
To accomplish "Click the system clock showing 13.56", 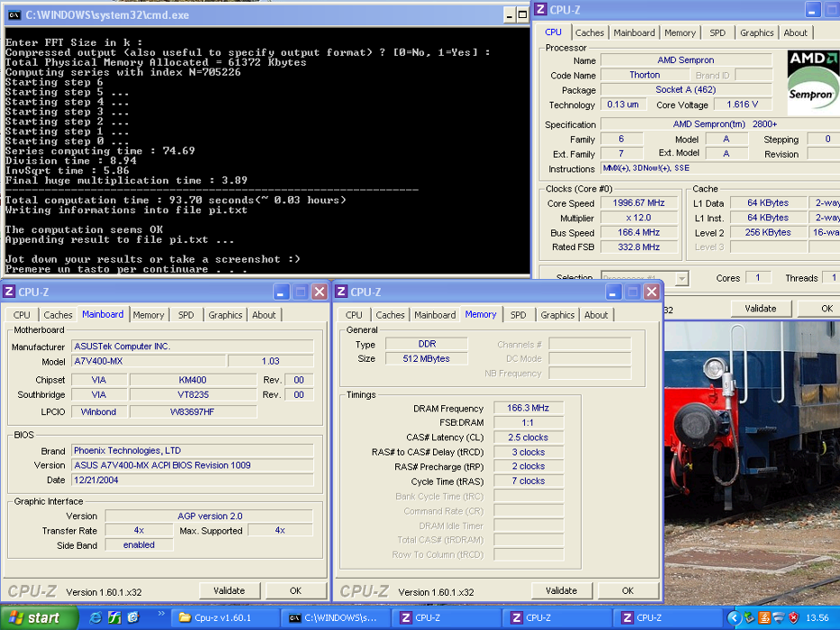I will (x=817, y=618).
